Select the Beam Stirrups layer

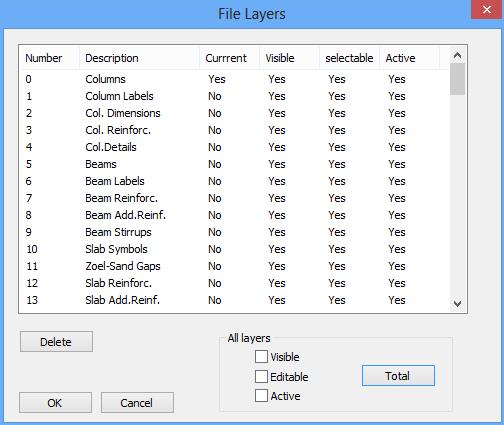pyautogui.click(x=235, y=232)
